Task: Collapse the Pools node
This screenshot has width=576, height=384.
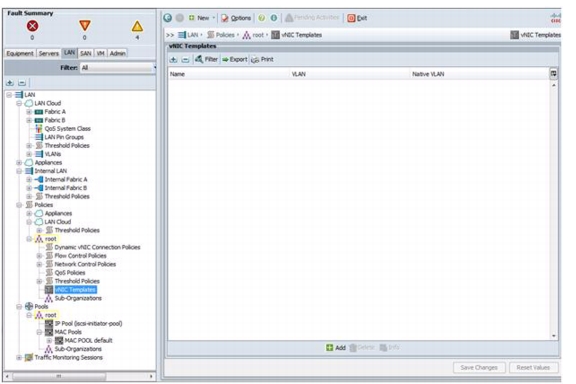Action: pos(19,306)
